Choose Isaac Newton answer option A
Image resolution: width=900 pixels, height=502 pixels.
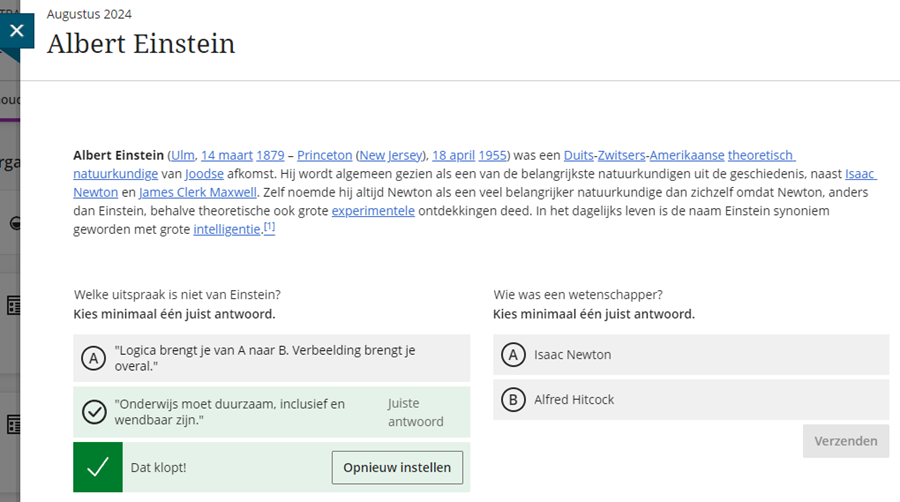click(691, 355)
